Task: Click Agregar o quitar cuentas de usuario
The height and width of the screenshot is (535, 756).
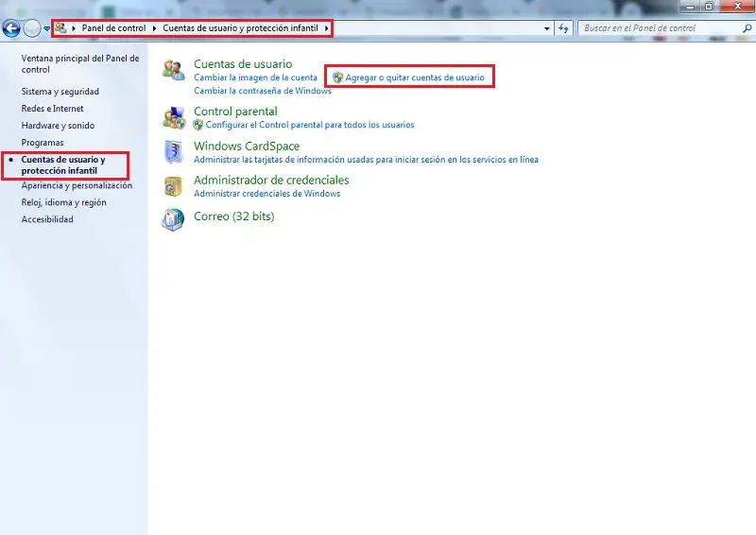Action: [415, 78]
